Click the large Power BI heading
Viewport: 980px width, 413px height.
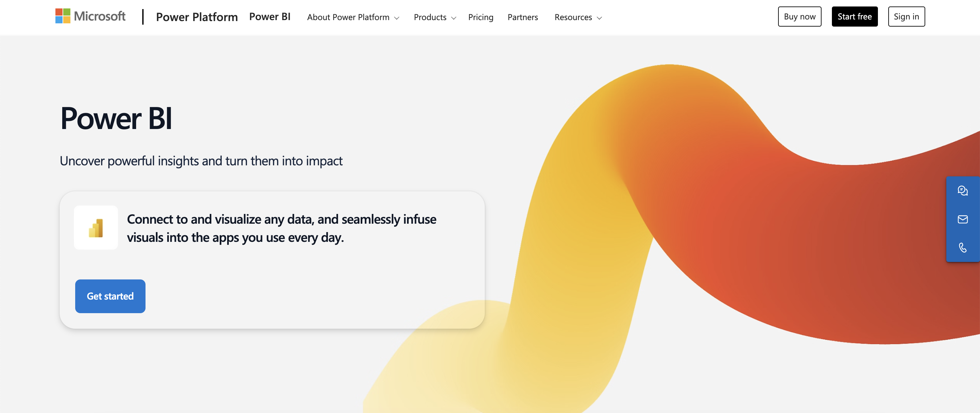coord(116,118)
